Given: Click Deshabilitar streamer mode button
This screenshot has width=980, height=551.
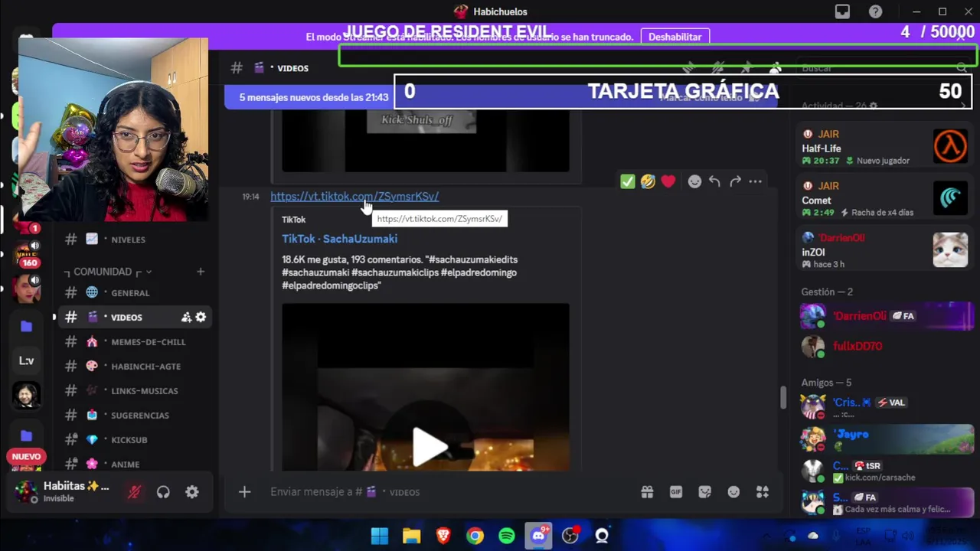Looking at the screenshot, I should click(x=675, y=37).
